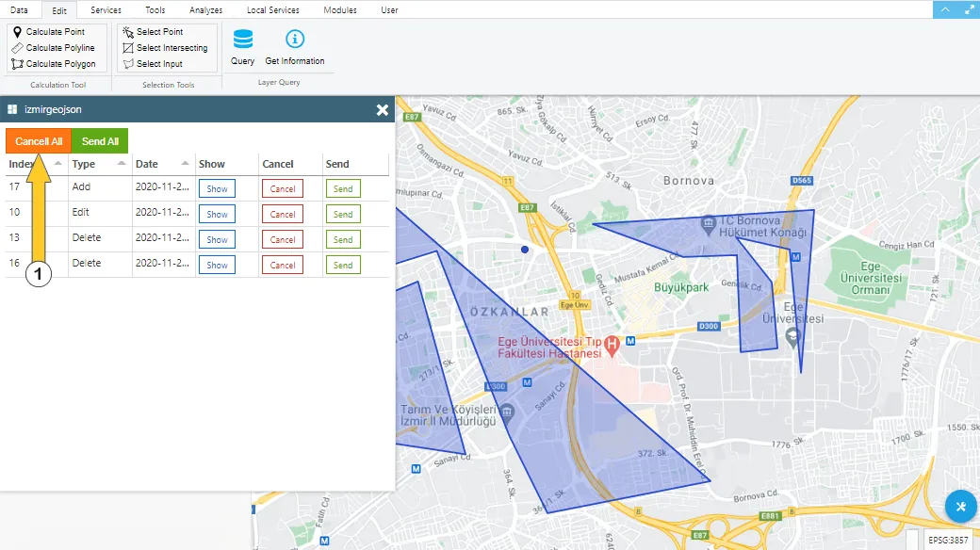Click the Tarım Ve Köyişleri İzmir İl Müdürlüğü marker

pos(508,412)
